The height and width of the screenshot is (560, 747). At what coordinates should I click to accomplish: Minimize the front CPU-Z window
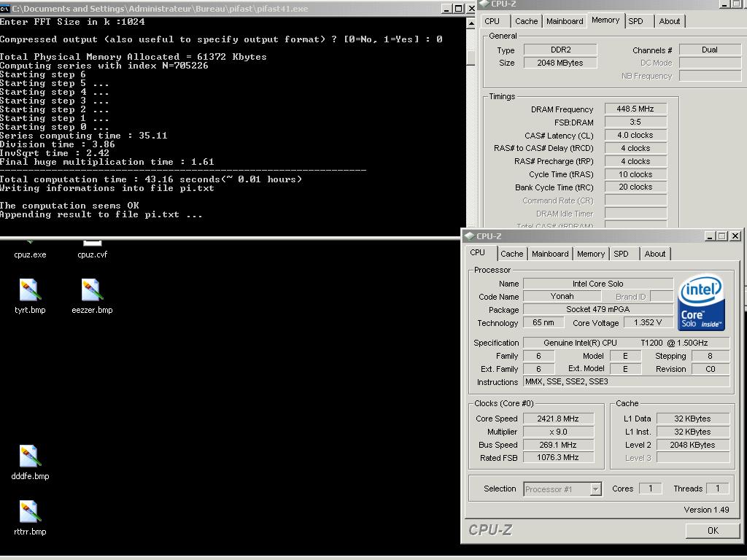[x=710, y=236]
